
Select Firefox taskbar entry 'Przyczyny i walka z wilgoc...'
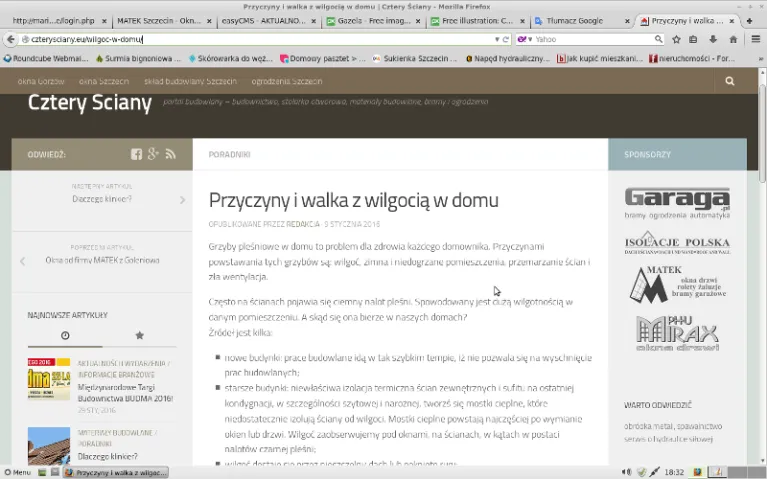(x=116, y=472)
